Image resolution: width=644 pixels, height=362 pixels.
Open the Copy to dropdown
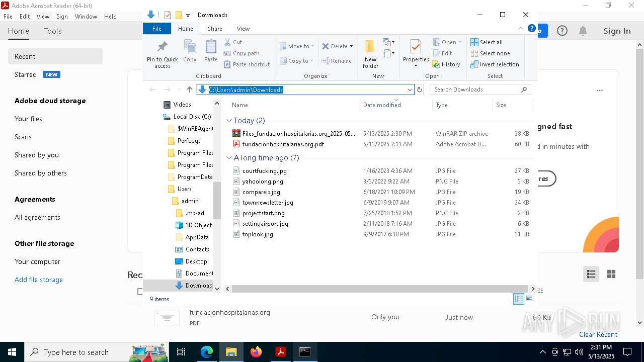pos(296,61)
